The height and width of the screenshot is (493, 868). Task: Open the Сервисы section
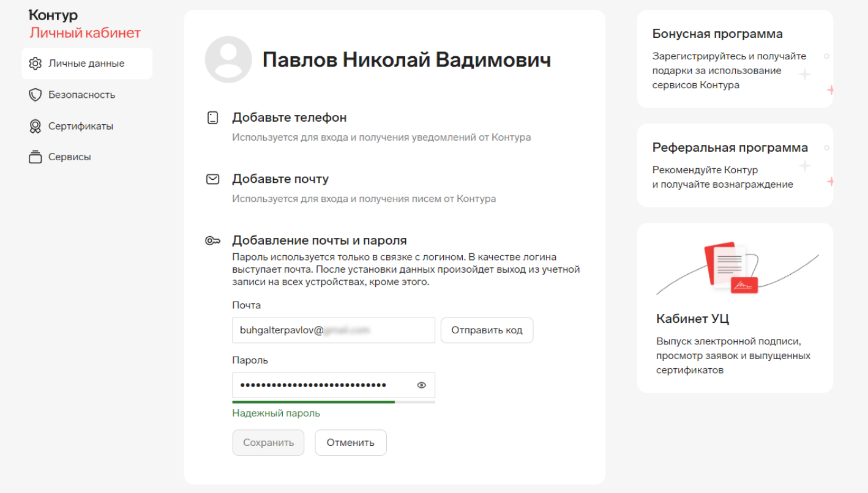tap(70, 157)
